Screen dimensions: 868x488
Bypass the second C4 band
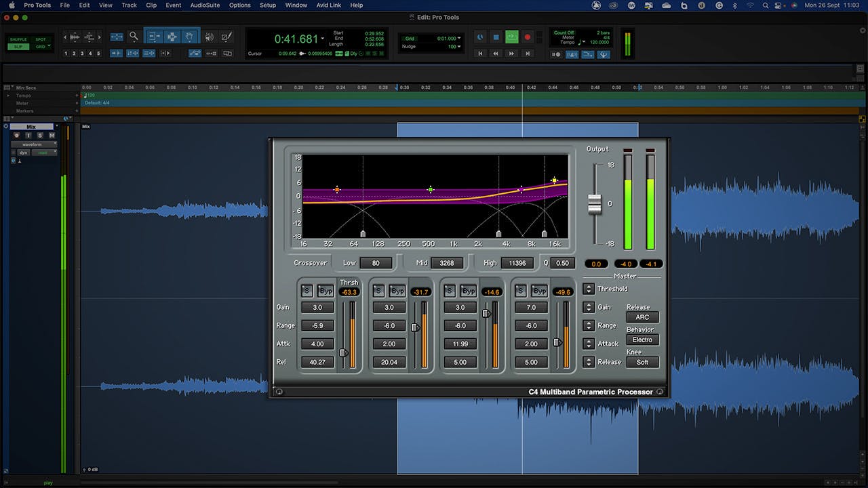(397, 291)
